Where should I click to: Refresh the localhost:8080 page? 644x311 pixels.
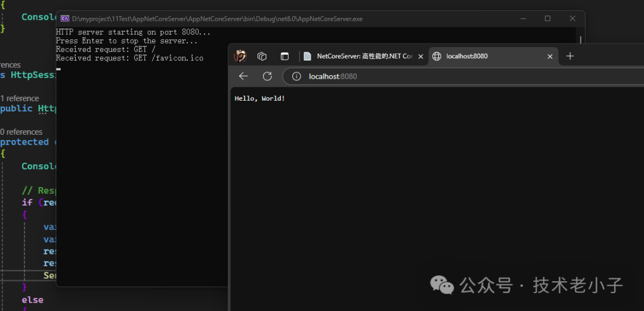267,76
